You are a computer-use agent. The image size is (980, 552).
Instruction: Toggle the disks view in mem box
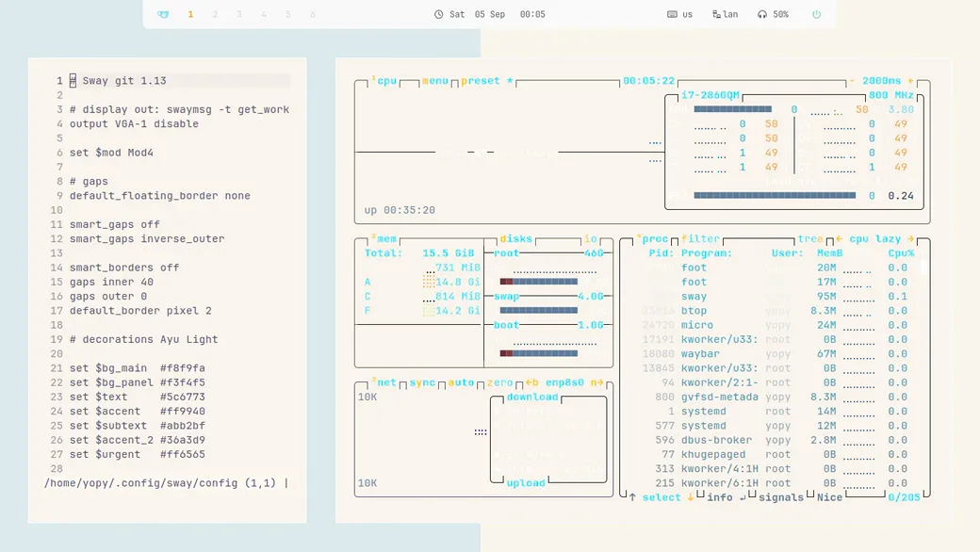click(x=515, y=238)
